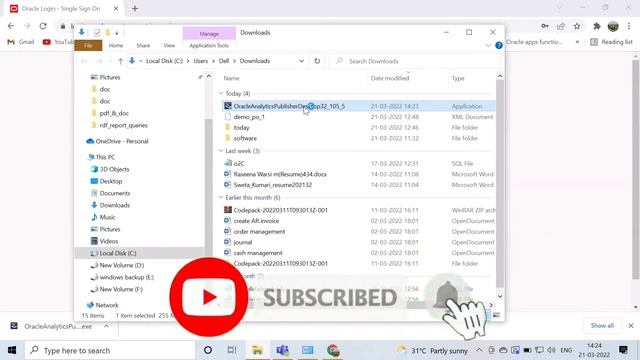The image size is (640, 360).
Task: Select the Application Tools tab
Action: pyautogui.click(x=209, y=45)
